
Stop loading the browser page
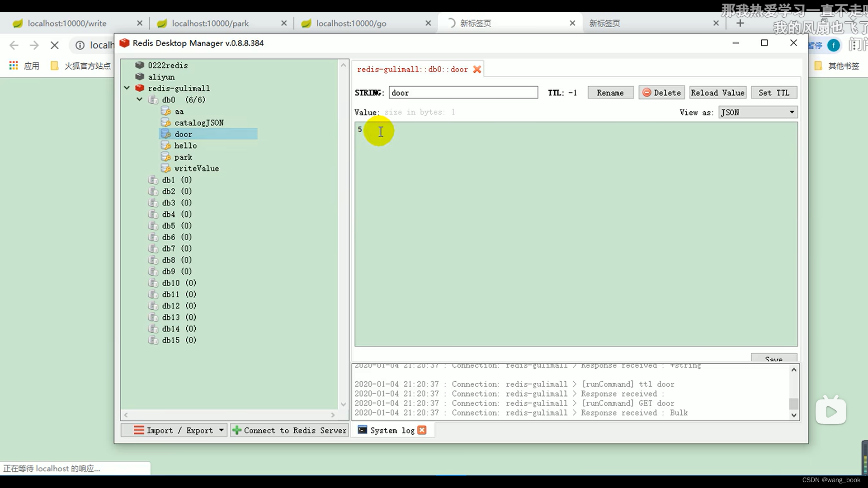tap(55, 45)
